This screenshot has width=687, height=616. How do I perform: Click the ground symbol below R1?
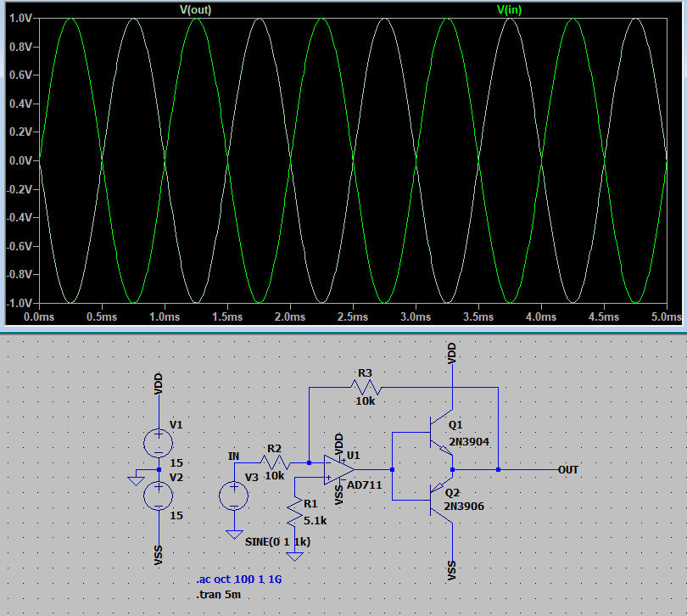click(294, 557)
